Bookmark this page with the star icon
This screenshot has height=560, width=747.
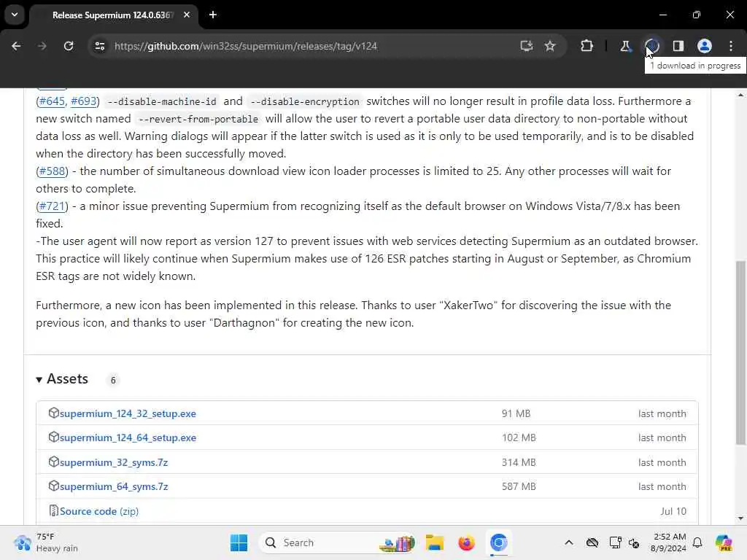pos(550,46)
